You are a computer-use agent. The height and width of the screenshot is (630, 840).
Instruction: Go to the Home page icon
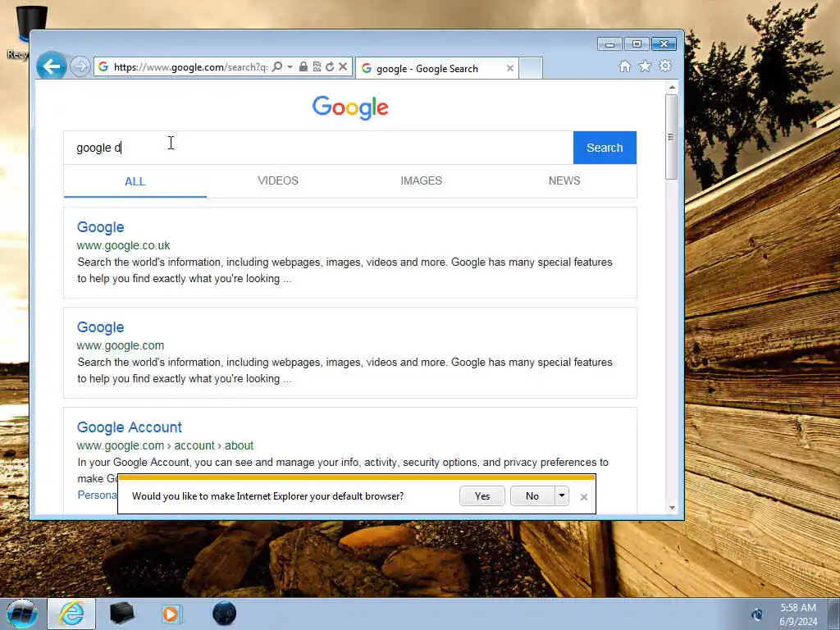coord(624,66)
